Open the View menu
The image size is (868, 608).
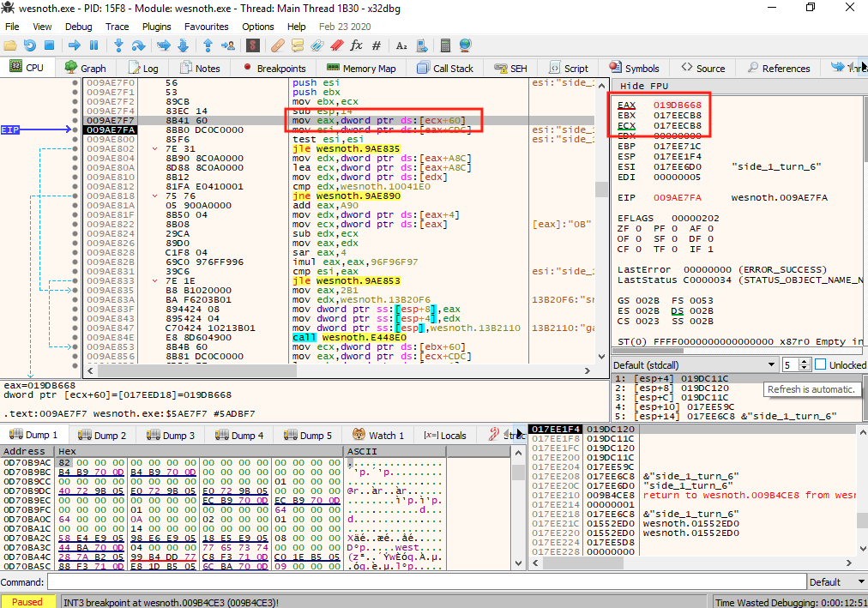point(42,27)
